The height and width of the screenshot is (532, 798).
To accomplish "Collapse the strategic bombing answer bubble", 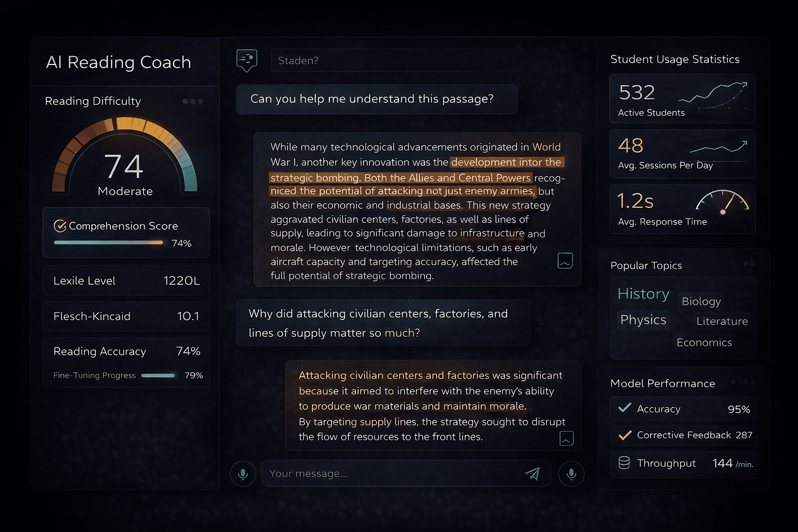I will click(566, 438).
